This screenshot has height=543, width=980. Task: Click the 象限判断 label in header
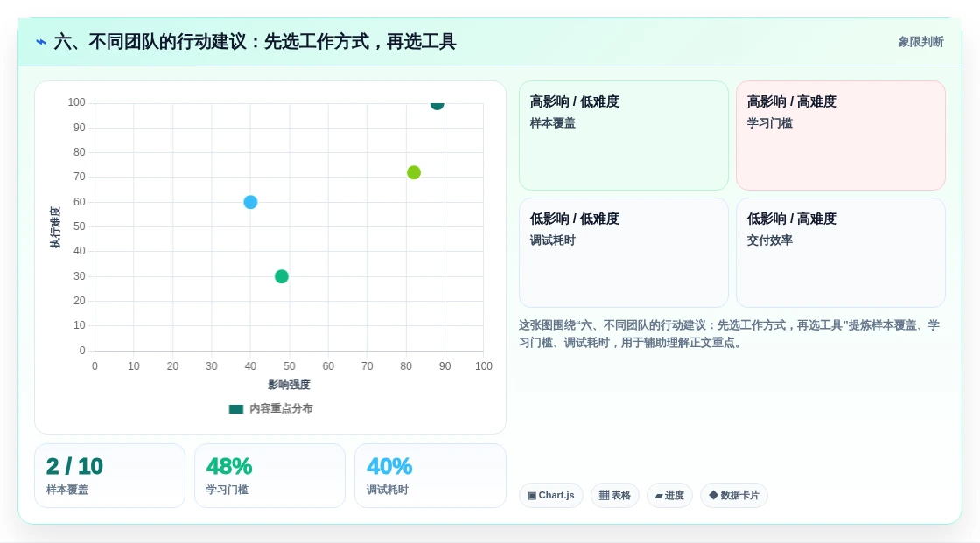(x=920, y=42)
